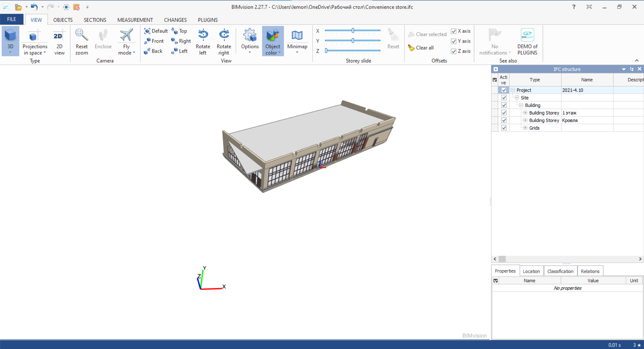This screenshot has width=644, height=349.
Task: Rotate the model right
Action: (224, 42)
